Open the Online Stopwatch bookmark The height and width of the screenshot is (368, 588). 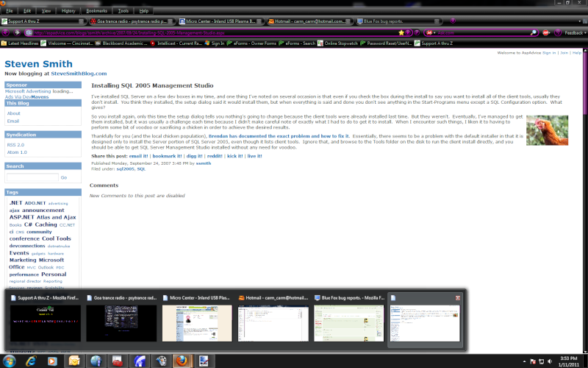(x=337, y=43)
